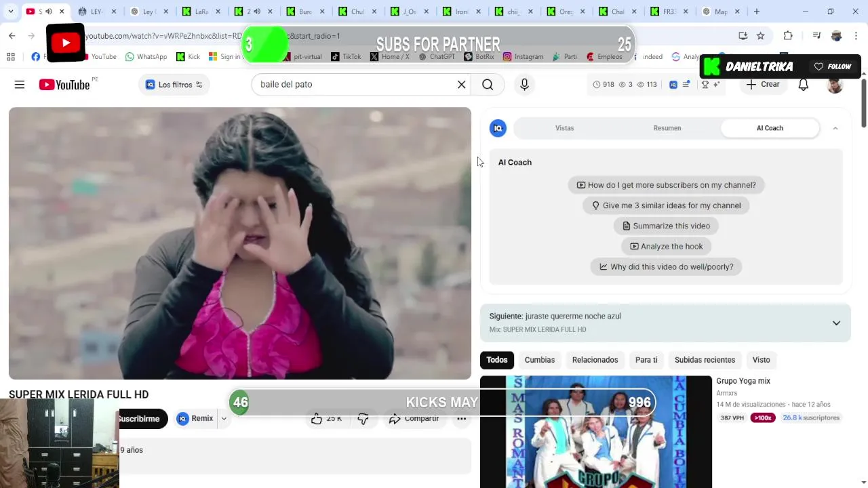Open the account avatar menu
868x488 pixels.
tap(835, 85)
